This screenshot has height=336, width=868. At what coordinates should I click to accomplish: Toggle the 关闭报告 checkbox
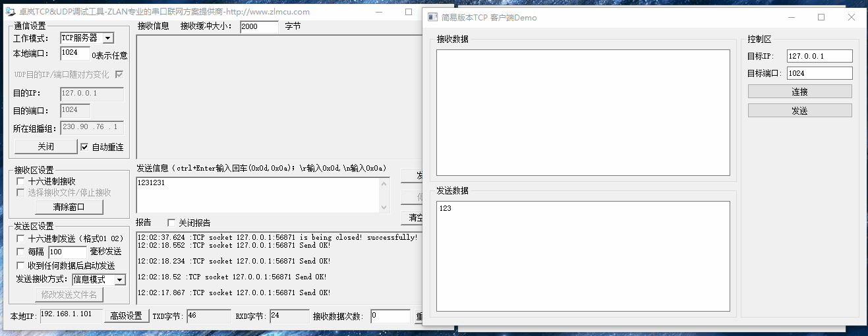(171, 223)
